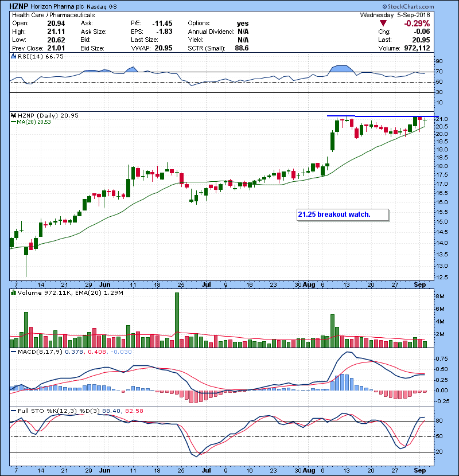Screen dimensions: 459x476
Task: Click the MACD histogram value -0.030
Action: (x=121, y=352)
